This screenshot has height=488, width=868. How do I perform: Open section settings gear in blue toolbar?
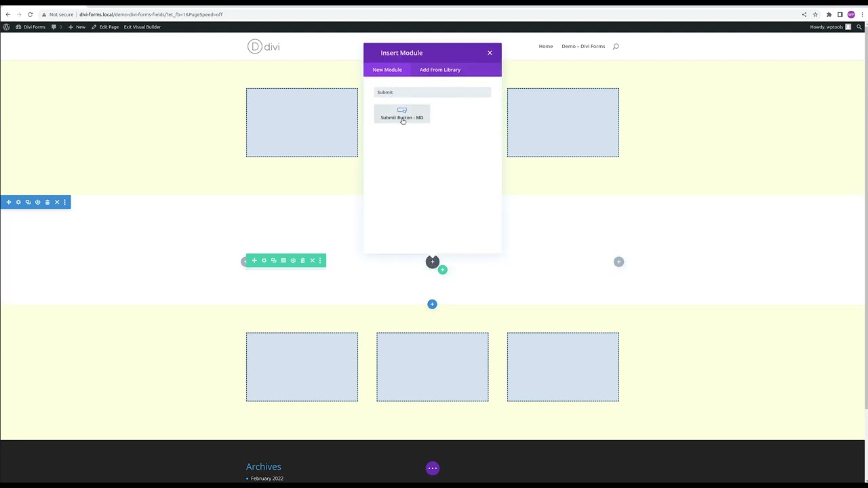click(18, 202)
